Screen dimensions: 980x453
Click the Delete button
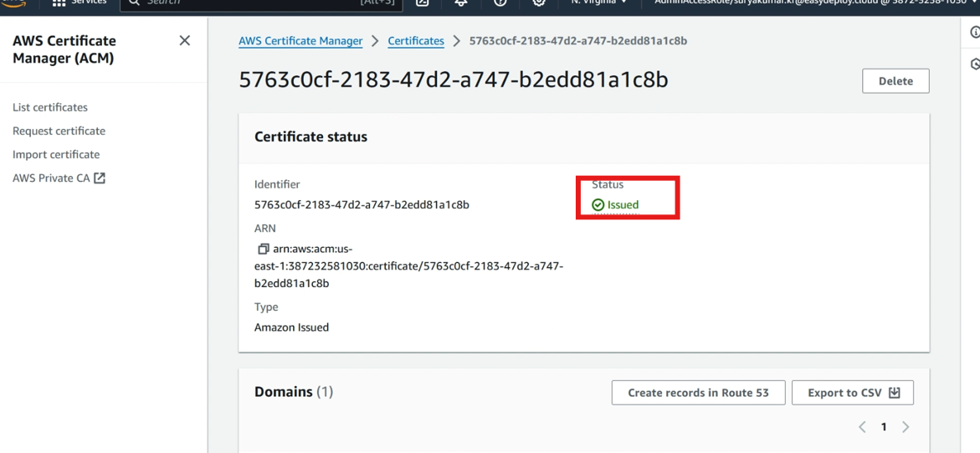pyautogui.click(x=895, y=80)
